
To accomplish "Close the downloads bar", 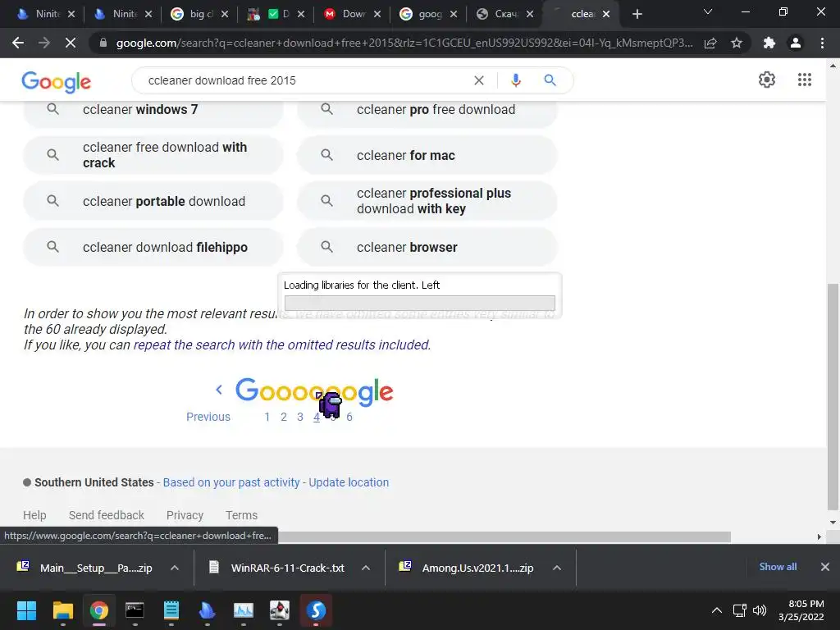I will [x=825, y=567].
